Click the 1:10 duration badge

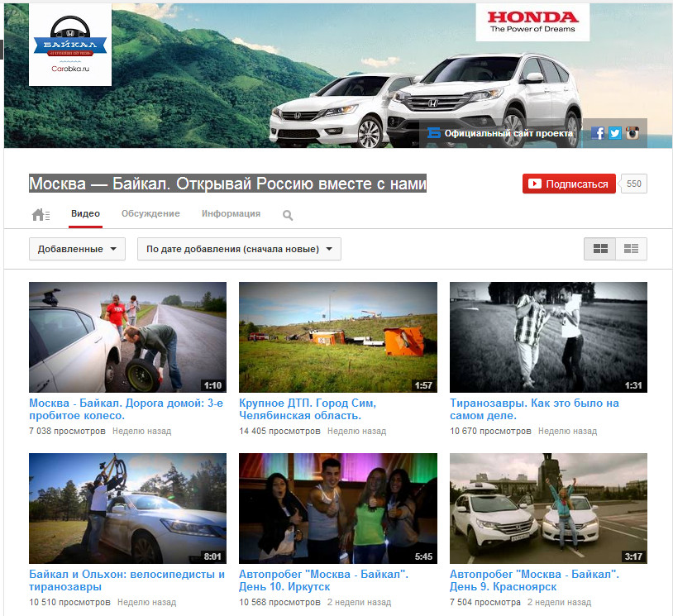(x=212, y=385)
